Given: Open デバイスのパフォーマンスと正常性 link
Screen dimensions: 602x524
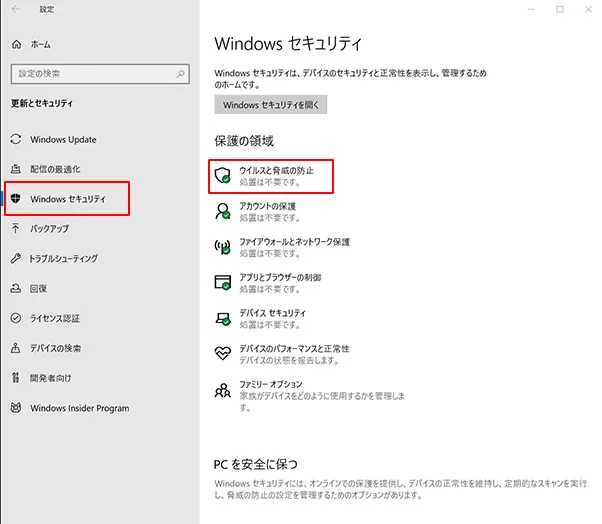Looking at the screenshot, I should pos(294,349).
